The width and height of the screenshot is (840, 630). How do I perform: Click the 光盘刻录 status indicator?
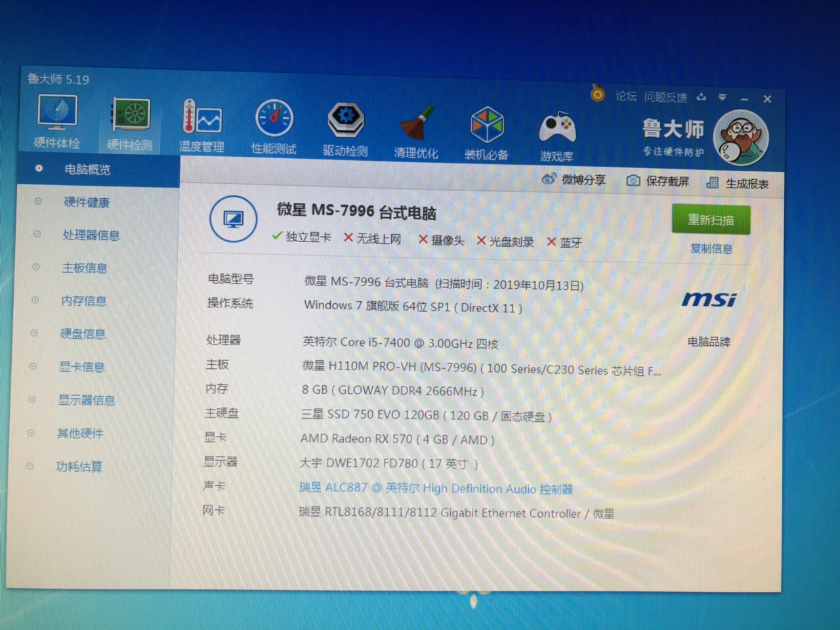(x=505, y=241)
